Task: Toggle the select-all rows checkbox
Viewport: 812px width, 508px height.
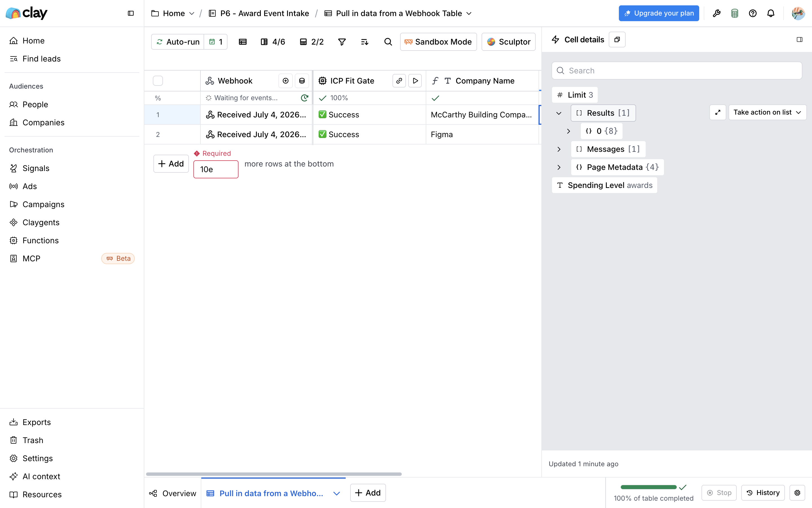Action: [158, 81]
